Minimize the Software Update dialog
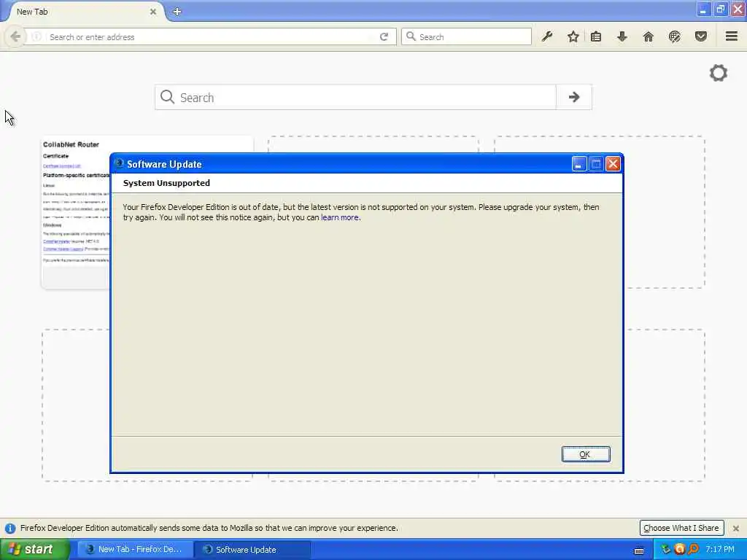Screen dimensions: 747x560 [578, 164]
